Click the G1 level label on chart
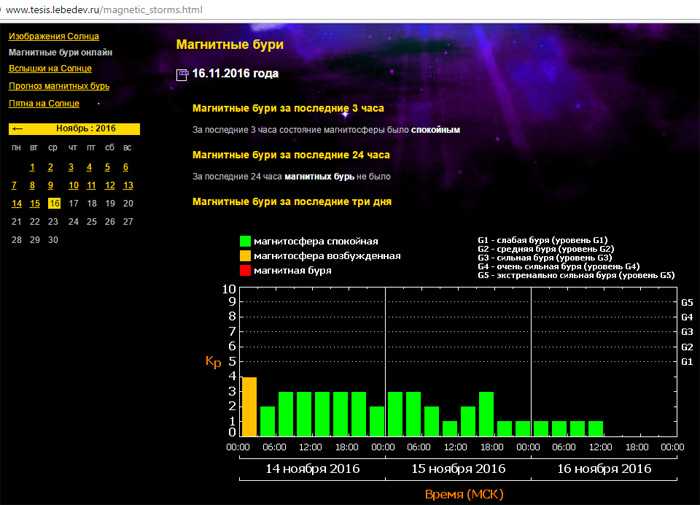700x505 pixels. [x=687, y=362]
